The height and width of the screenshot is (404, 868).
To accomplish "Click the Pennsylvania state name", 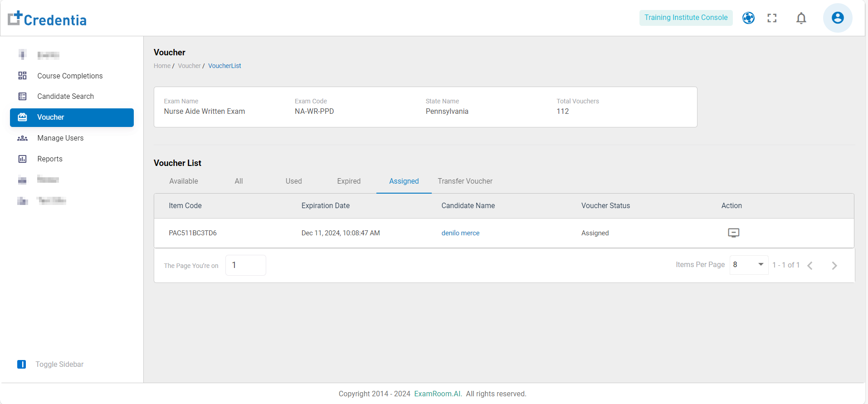I will (x=447, y=111).
